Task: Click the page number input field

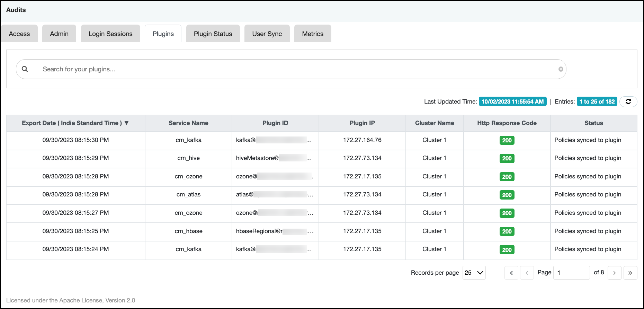Action: click(571, 273)
